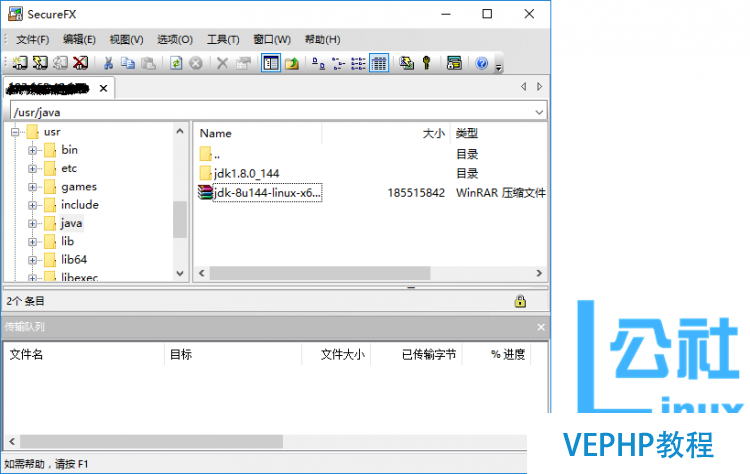Viewport: 750px width, 474px height.
Task: Click the Connect toolbar icon
Action: coord(20,63)
